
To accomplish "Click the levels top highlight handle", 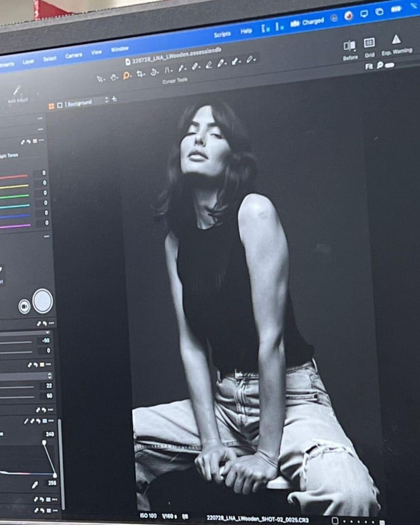I will [44, 443].
